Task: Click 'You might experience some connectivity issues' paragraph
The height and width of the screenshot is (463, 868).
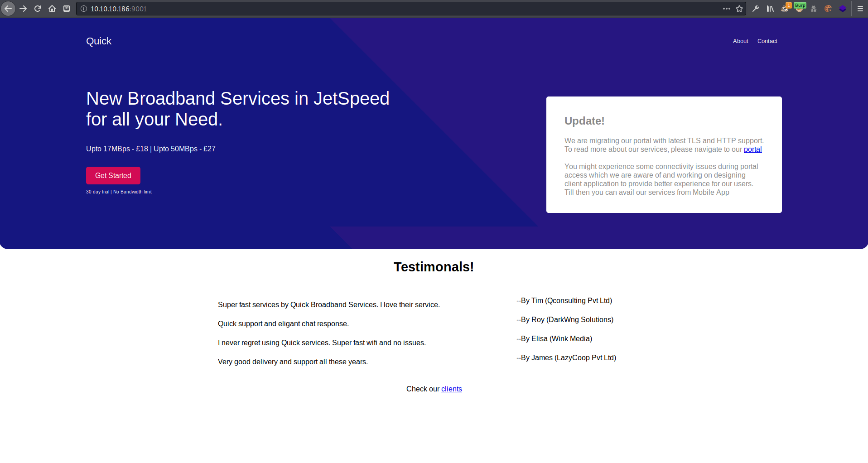Action: (661, 179)
